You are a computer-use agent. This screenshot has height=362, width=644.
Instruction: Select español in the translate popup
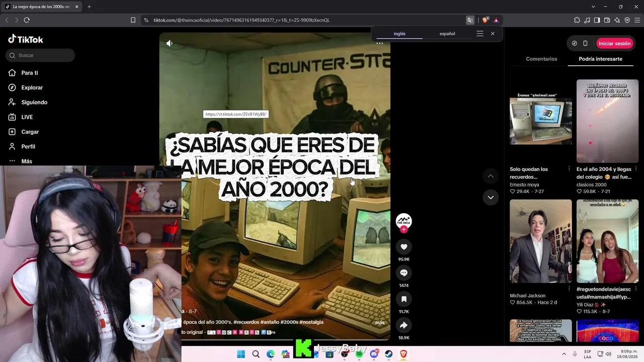pos(447,34)
